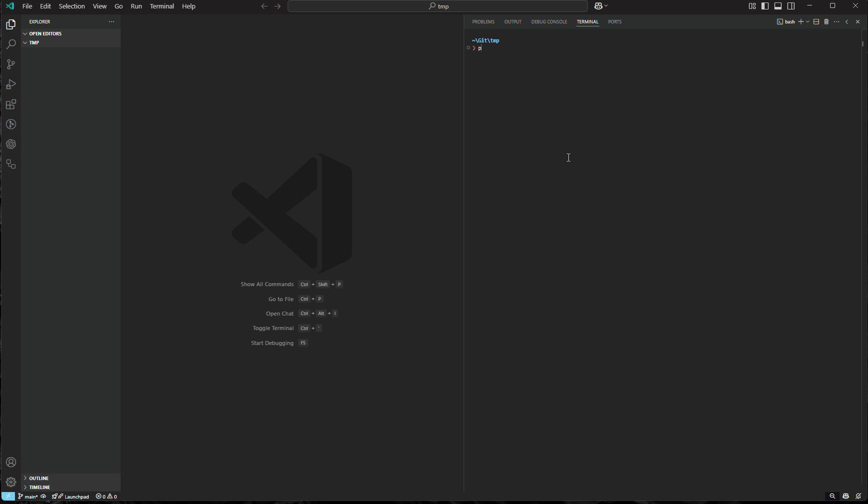Toggle the bottom Panel layout button
868x504 pixels.
point(778,6)
